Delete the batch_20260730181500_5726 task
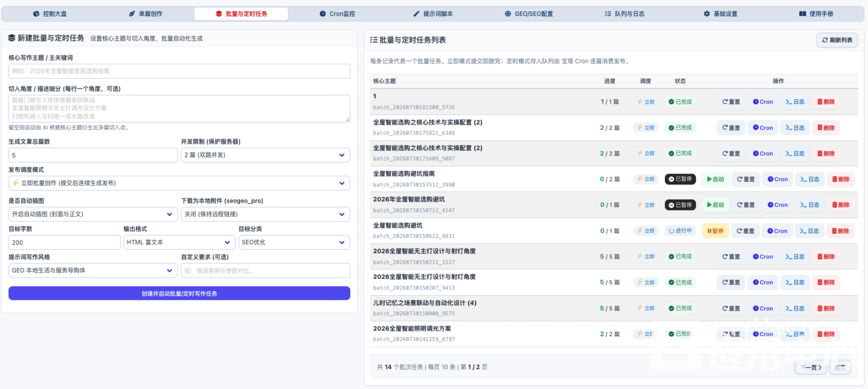Screen dimensions: 868x389 [x=826, y=102]
